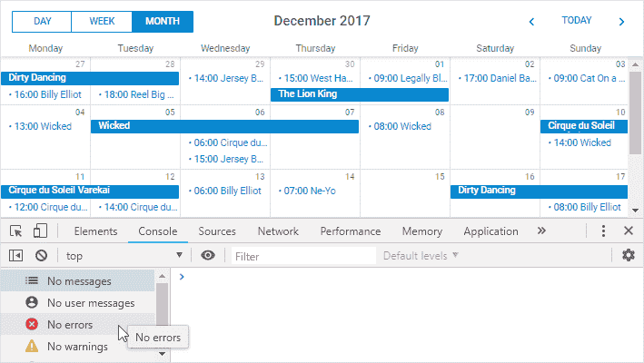Screen dimensions: 644x363
Task: Open Default levels dropdown
Action: click(x=421, y=256)
